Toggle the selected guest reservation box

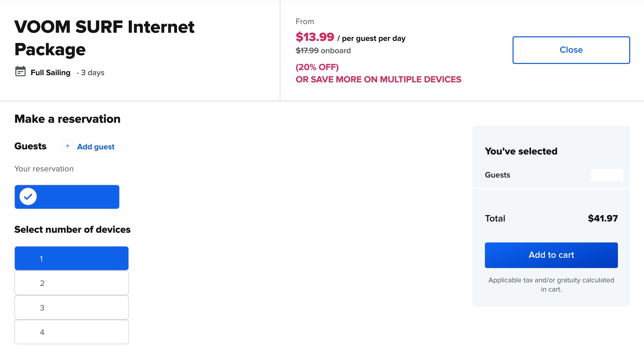(67, 197)
